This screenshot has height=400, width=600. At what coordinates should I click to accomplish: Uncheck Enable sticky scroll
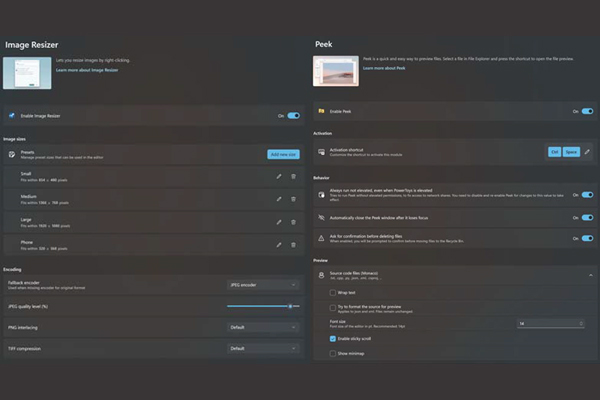point(333,338)
